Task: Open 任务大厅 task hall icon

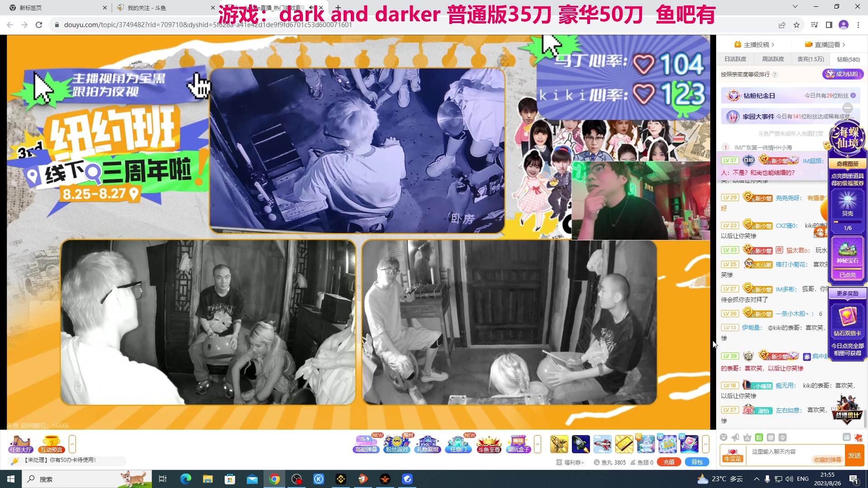Action: [20, 444]
